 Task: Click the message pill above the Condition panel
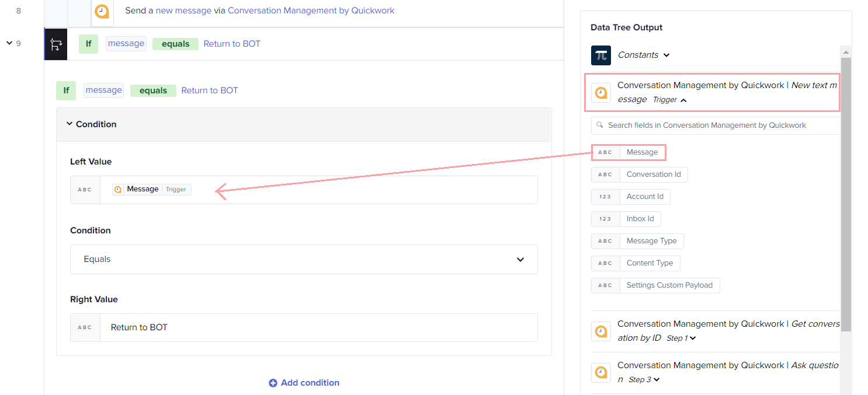pos(103,90)
